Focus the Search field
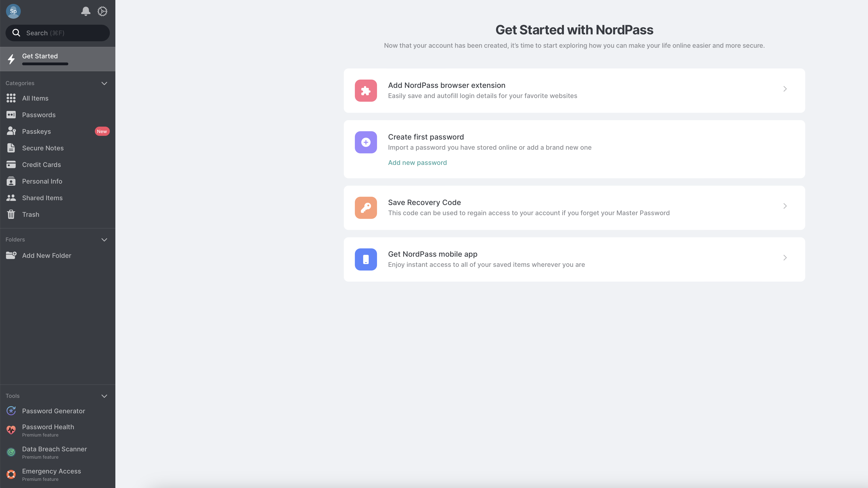 58,33
